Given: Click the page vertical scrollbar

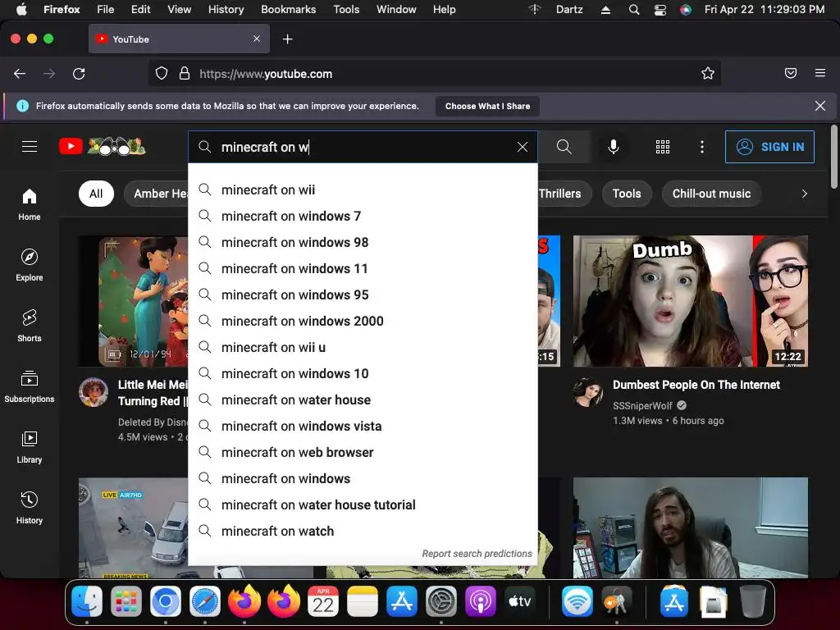Looking at the screenshot, I should (x=834, y=157).
